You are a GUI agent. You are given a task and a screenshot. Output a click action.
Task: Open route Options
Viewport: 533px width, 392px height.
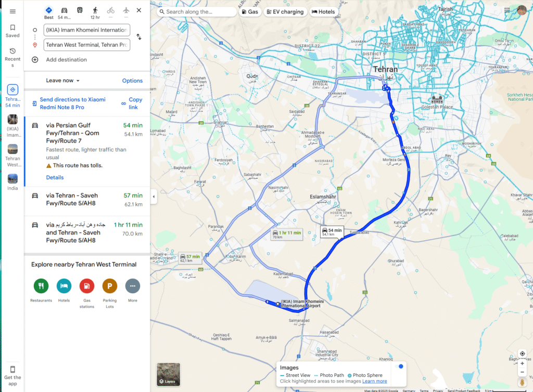point(132,81)
